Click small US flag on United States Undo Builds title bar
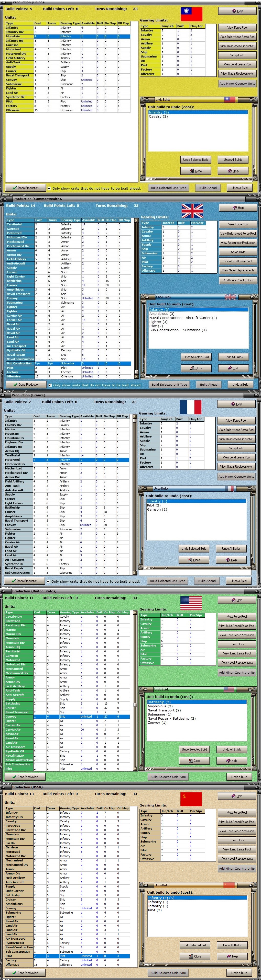 [x=229, y=689]
